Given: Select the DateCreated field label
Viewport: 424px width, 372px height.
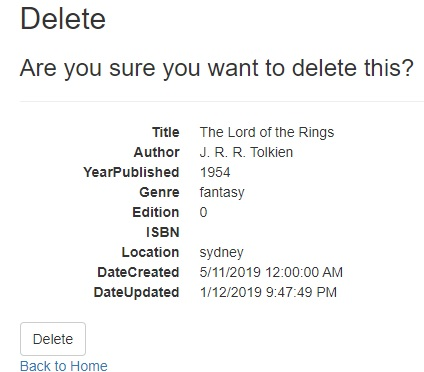Looking at the screenshot, I should (x=138, y=272).
